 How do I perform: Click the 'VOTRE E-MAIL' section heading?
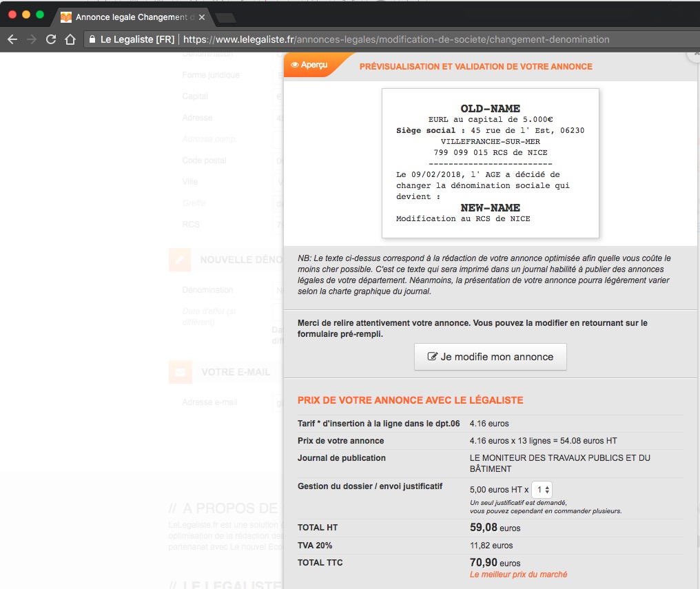(236, 372)
